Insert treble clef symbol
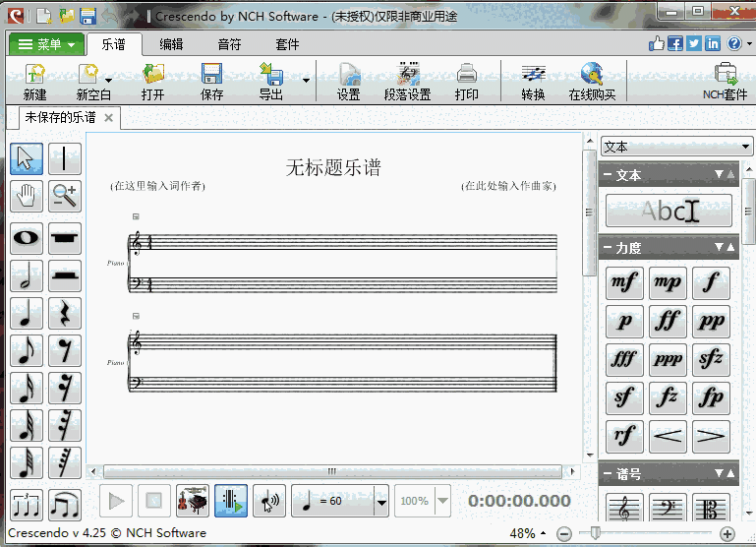This screenshot has height=547, width=756. click(624, 508)
